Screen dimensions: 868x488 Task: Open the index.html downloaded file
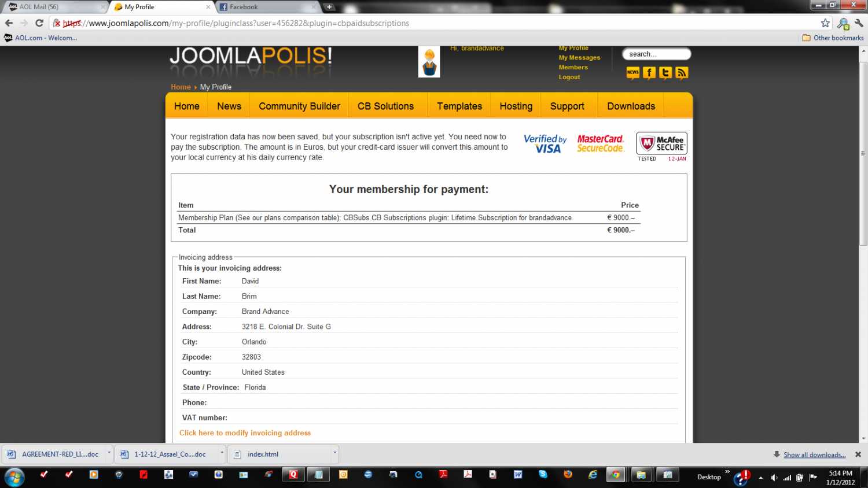coord(280,454)
